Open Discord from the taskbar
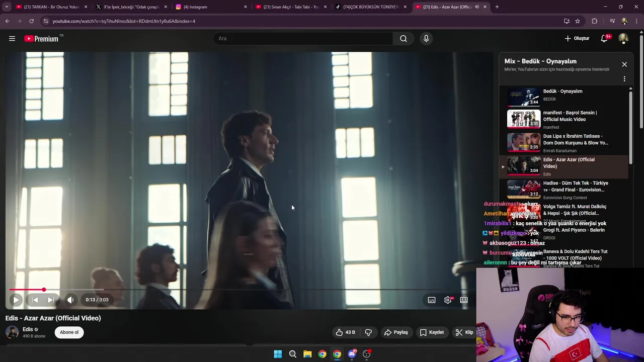 tap(352, 354)
